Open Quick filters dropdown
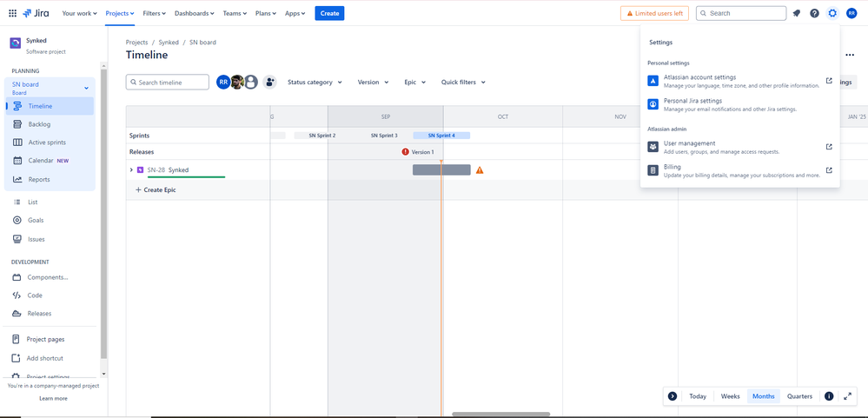Viewport: 868px width, 418px height. point(463,82)
